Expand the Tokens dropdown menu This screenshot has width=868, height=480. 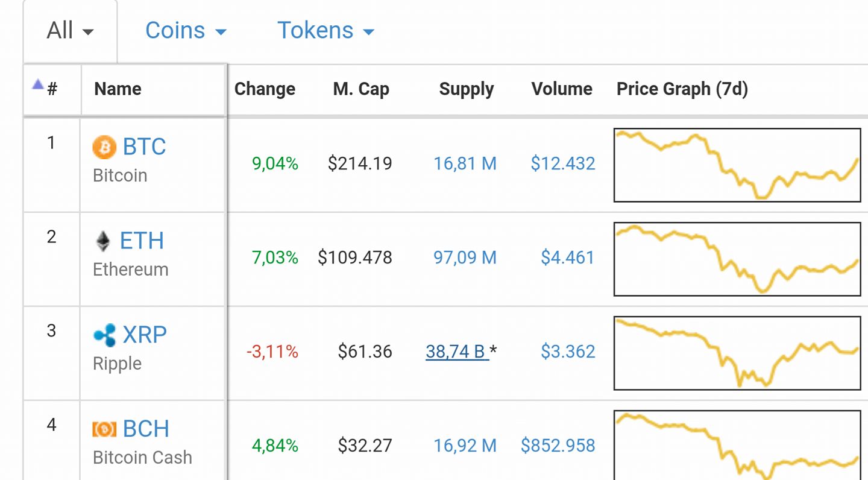click(325, 31)
